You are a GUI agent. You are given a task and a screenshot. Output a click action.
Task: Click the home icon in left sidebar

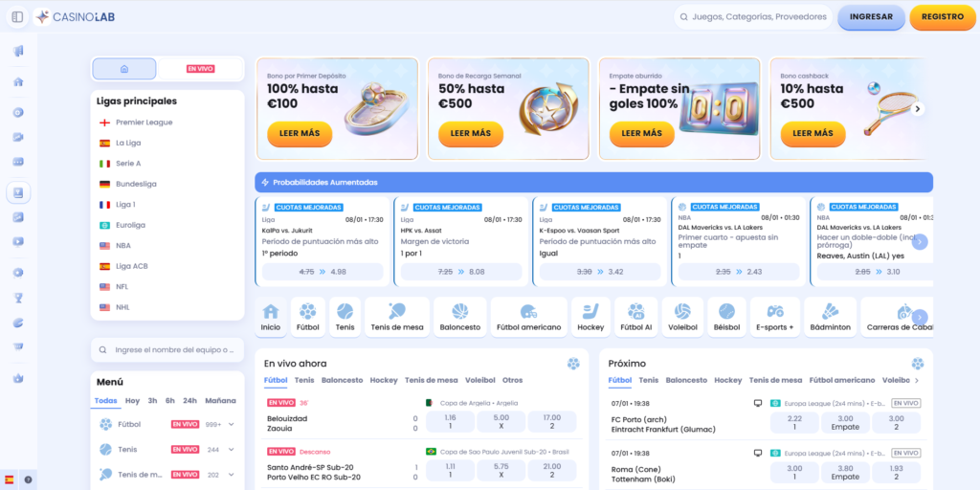click(18, 81)
